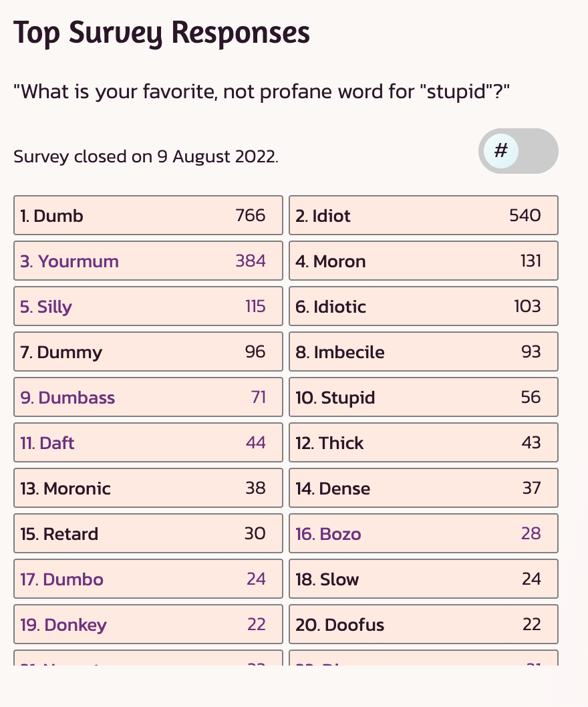Select the Dummy response row
The width and height of the screenshot is (588, 707).
point(148,351)
